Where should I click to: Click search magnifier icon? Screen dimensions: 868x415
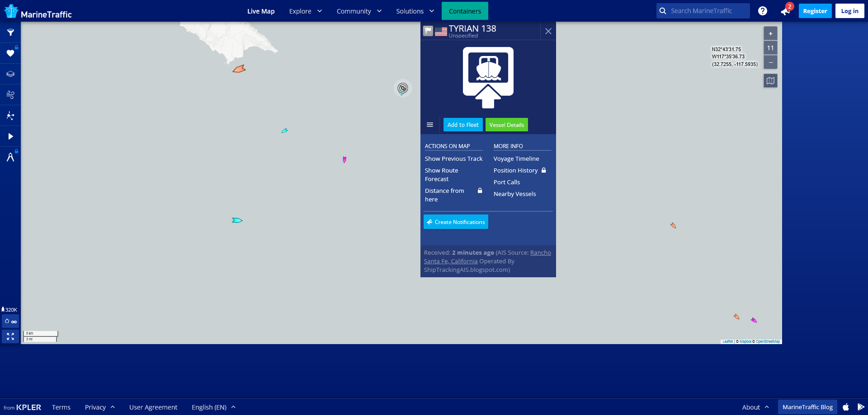663,11
